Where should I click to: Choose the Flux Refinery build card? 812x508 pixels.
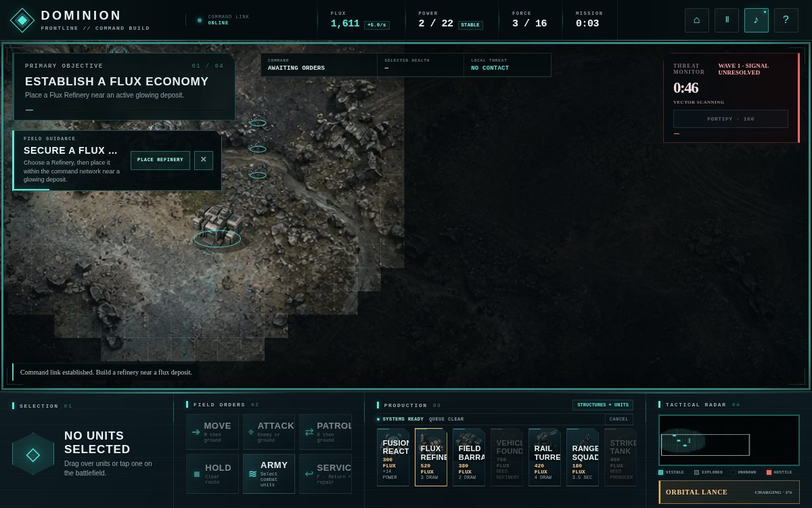tap(431, 457)
